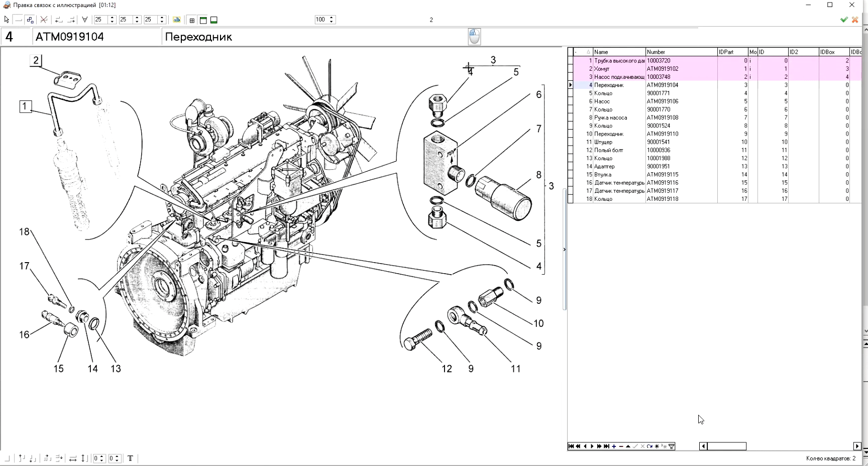This screenshot has width=868, height=466.
Task: Select the arrow pointer tool
Action: click(x=7, y=20)
